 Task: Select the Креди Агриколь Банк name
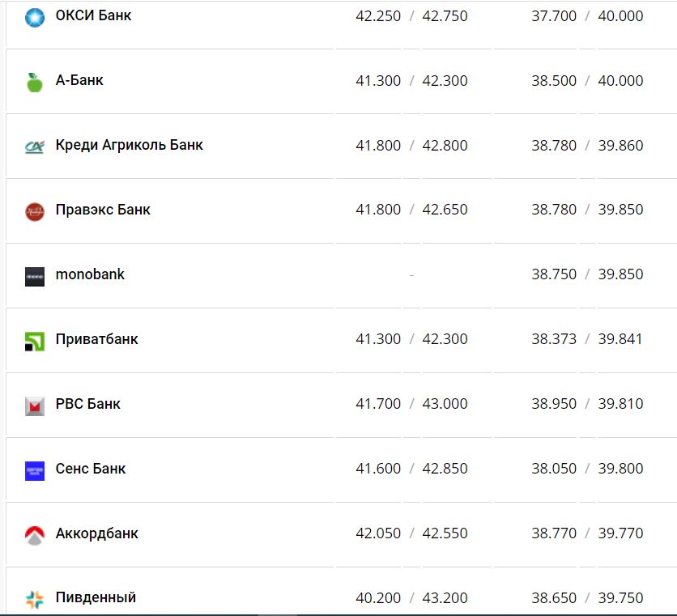click(x=129, y=145)
